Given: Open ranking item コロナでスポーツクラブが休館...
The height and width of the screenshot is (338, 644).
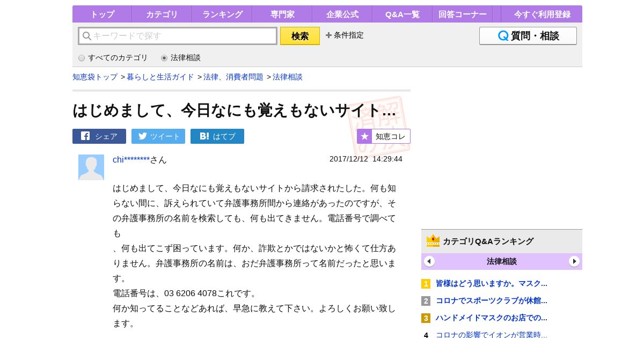Looking at the screenshot, I should tap(492, 300).
